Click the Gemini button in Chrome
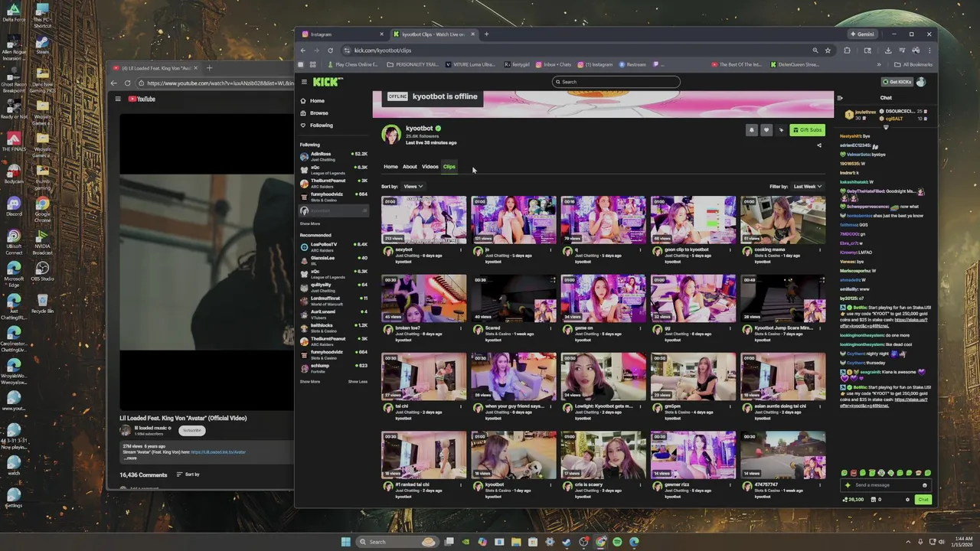The image size is (980, 551). pos(862,34)
